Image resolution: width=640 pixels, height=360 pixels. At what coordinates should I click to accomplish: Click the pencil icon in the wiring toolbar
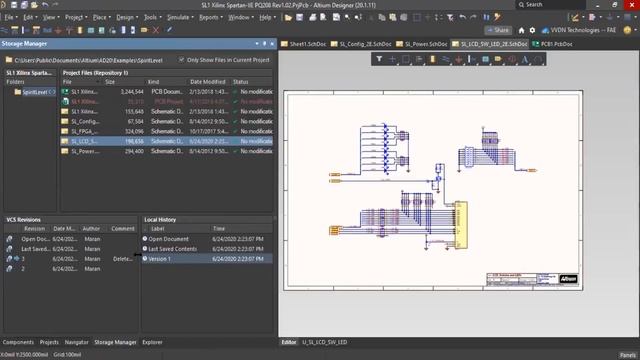coord(169,30)
